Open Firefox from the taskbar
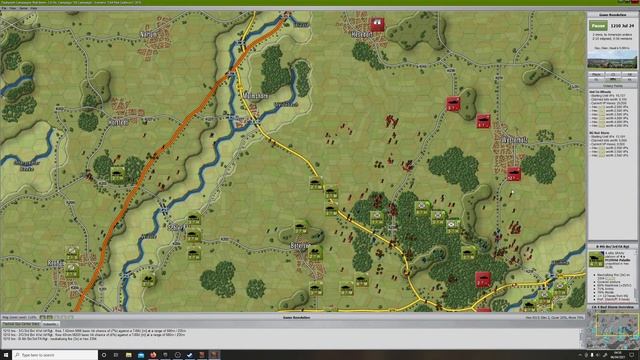 153,355
